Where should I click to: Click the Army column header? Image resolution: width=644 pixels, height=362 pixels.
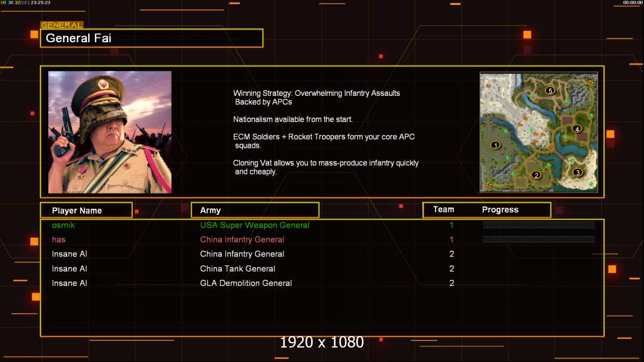[x=255, y=211]
